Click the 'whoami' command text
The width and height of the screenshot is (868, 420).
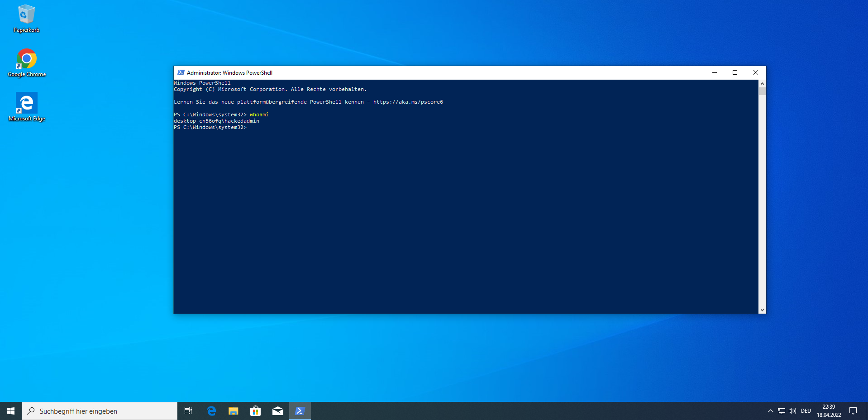pyautogui.click(x=259, y=115)
